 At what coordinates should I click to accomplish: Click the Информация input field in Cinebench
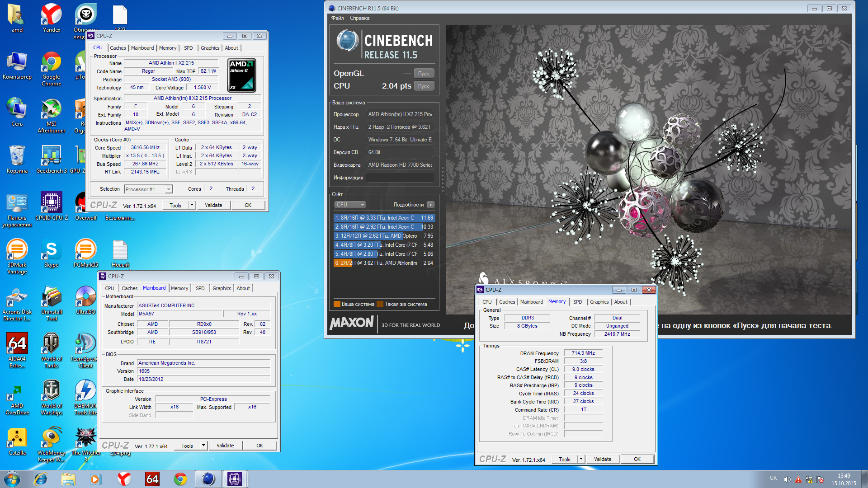(x=400, y=178)
